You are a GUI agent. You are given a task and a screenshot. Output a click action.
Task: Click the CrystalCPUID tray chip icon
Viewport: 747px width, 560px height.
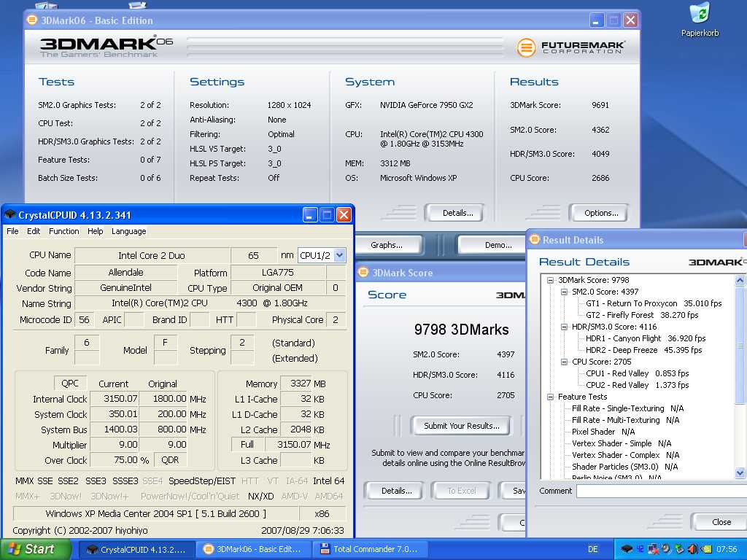click(627, 549)
